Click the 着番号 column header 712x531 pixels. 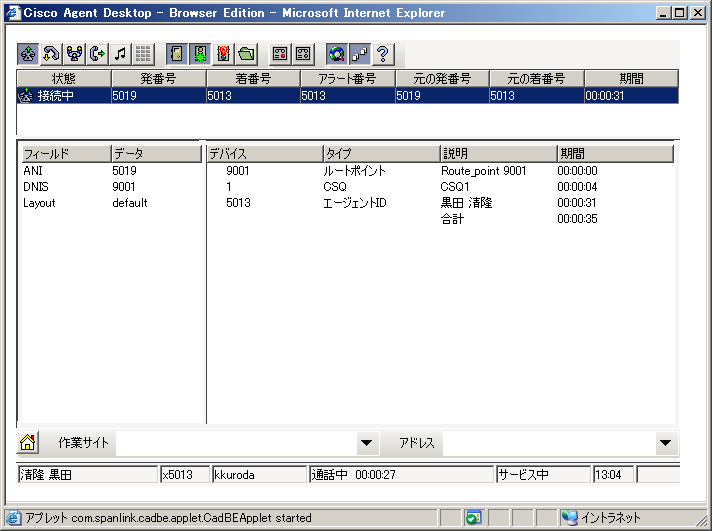coord(253,79)
